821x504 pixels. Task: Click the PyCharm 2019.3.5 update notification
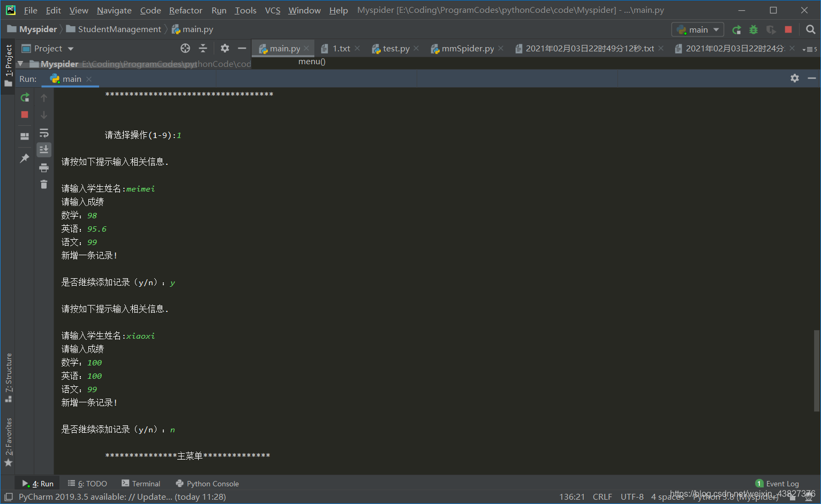pos(122,497)
